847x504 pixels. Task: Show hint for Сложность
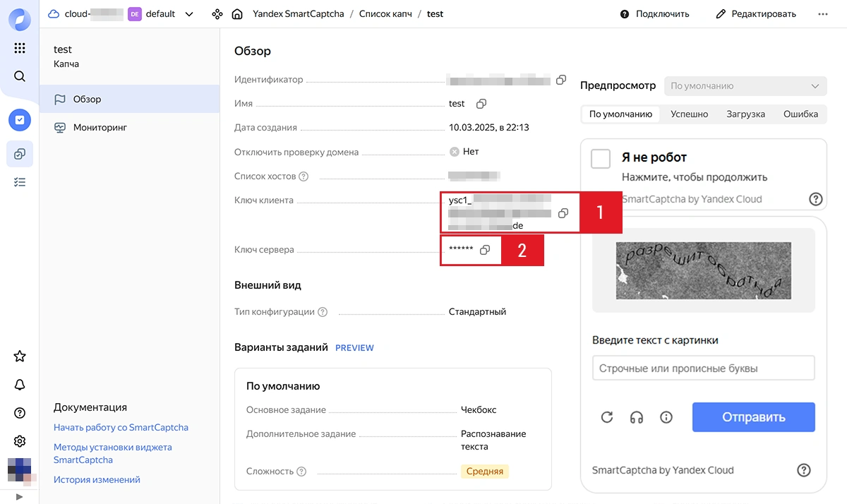click(x=301, y=472)
